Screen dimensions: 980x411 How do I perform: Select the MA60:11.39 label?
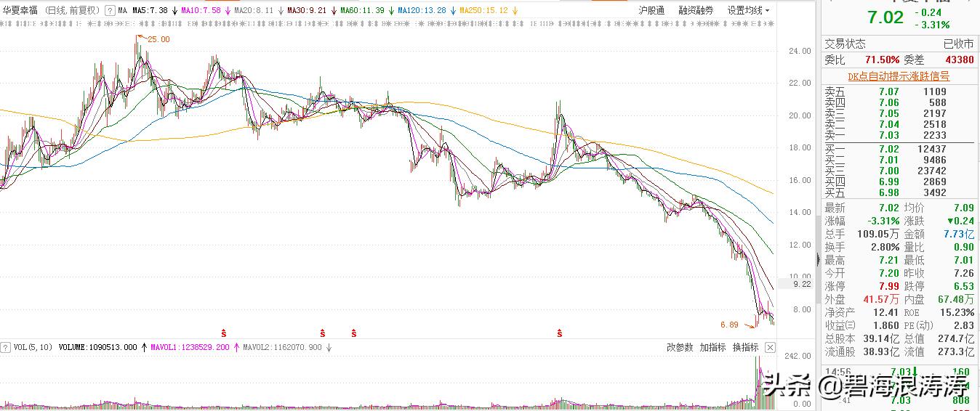[361, 11]
